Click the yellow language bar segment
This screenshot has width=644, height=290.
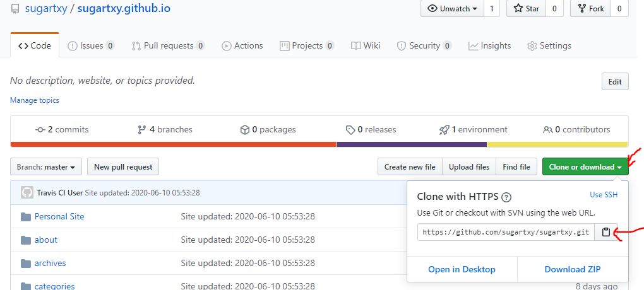pos(558,144)
